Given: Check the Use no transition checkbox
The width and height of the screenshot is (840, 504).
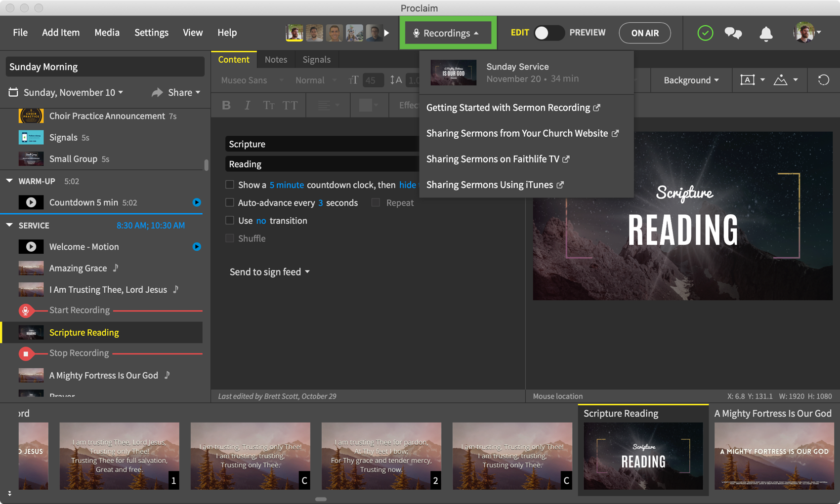Looking at the screenshot, I should coord(230,220).
